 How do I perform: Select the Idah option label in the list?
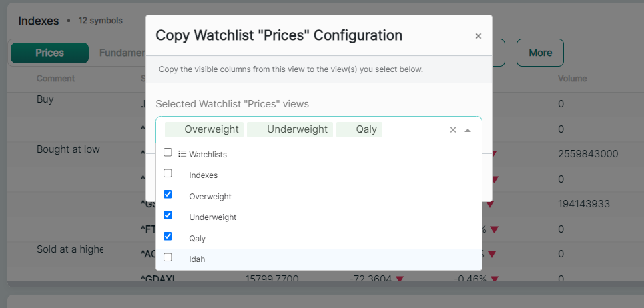pos(197,259)
